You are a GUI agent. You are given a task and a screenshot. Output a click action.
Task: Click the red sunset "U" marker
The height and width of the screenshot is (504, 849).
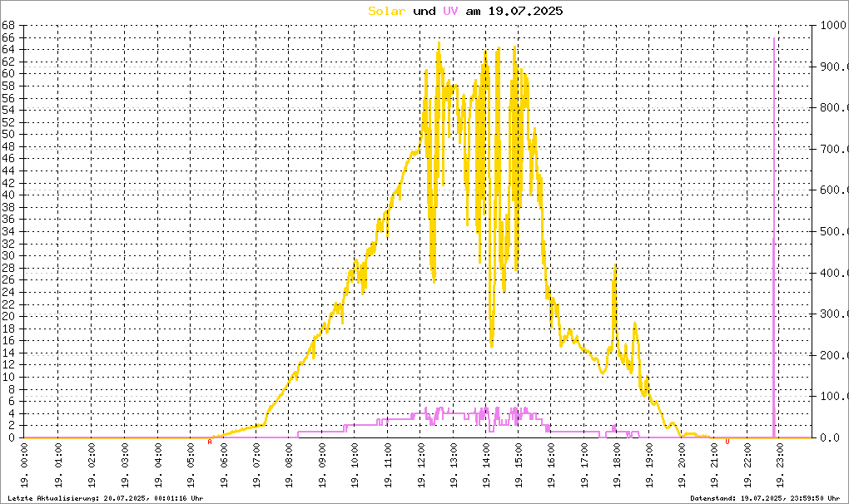coord(727,442)
